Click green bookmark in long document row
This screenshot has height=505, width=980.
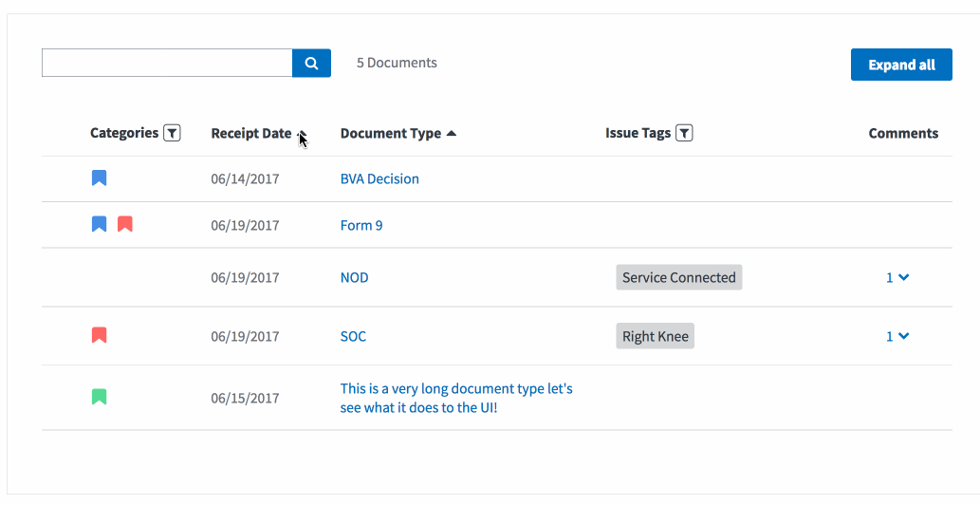99,397
